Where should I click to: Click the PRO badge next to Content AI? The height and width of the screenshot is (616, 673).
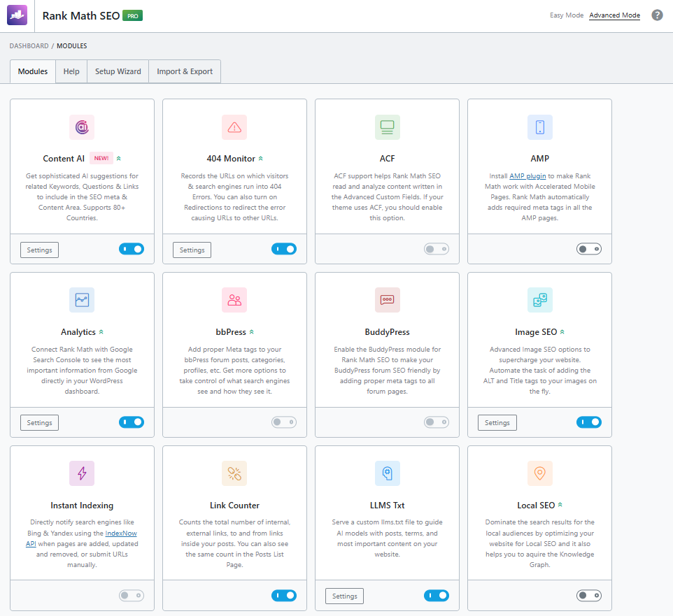click(119, 158)
